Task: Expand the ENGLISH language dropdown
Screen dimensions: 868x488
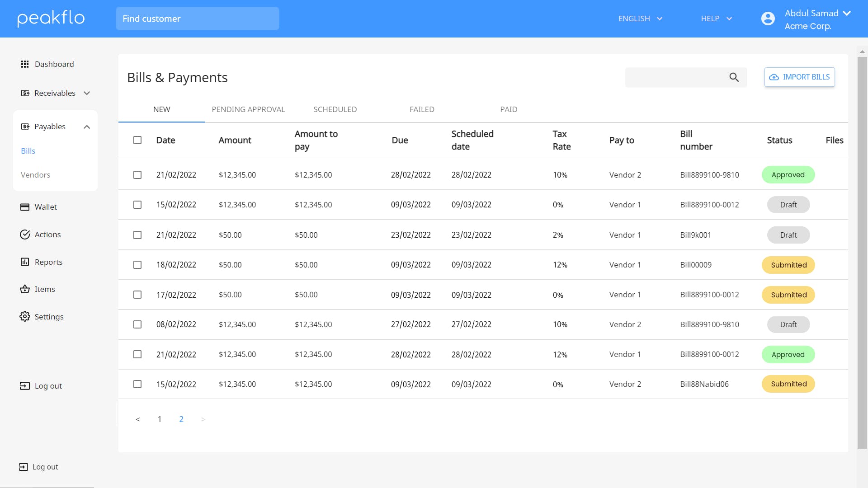Action: point(640,19)
